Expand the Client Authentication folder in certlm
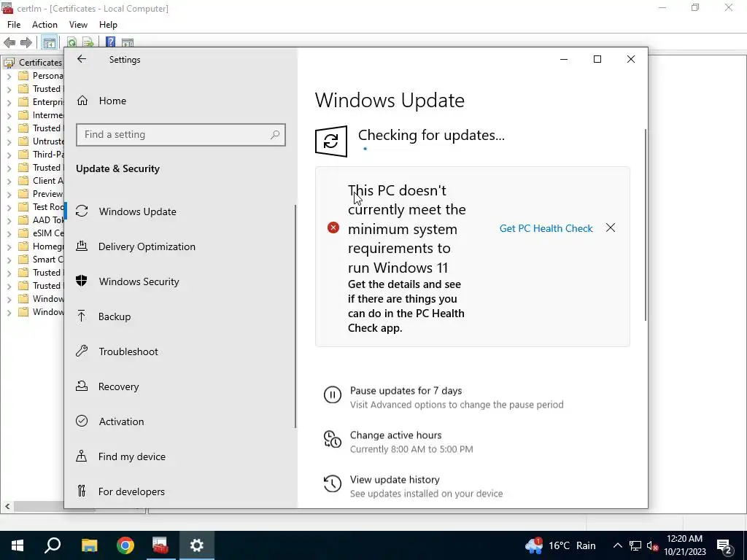This screenshot has width=747, height=560. click(x=9, y=182)
